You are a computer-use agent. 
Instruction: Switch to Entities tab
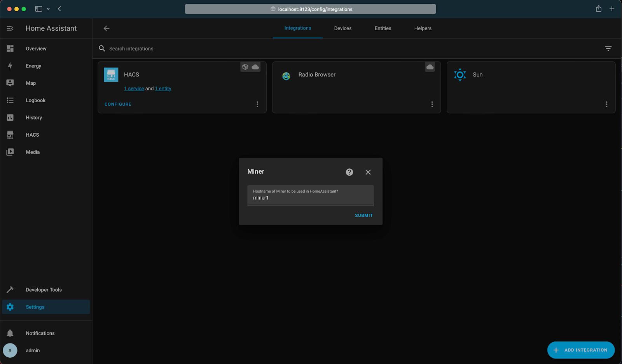(x=383, y=28)
